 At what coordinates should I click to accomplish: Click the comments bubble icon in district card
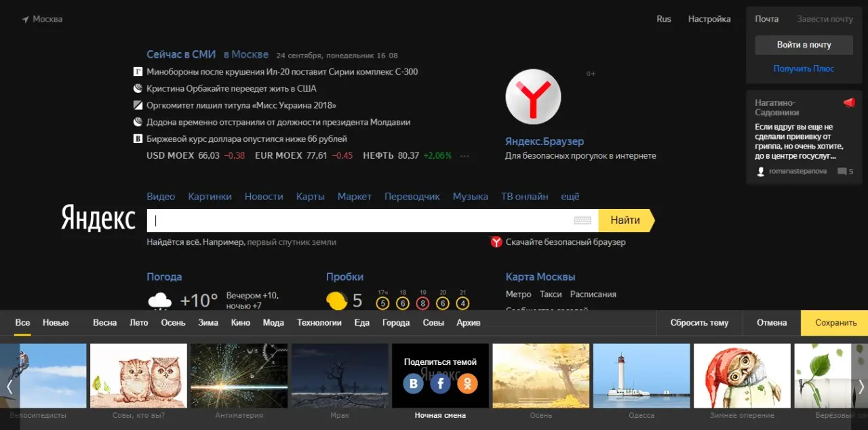[x=842, y=172]
